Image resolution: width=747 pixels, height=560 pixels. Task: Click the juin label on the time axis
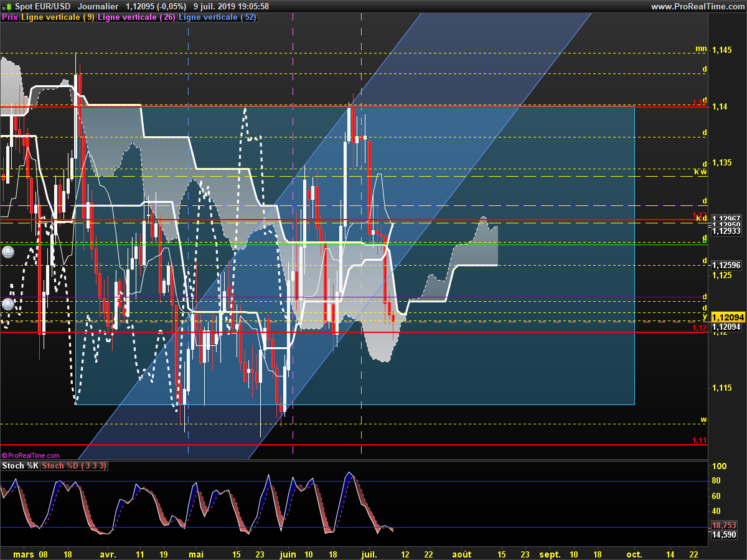[x=288, y=554]
